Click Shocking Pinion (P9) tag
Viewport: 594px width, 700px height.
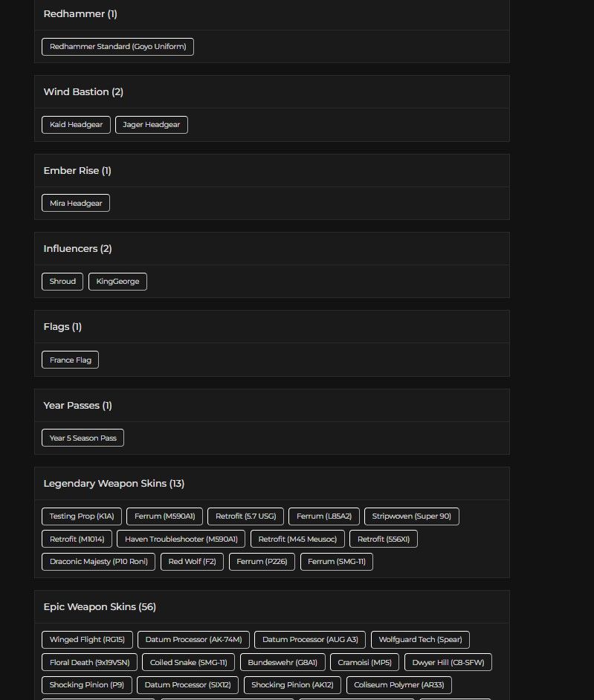(87, 685)
